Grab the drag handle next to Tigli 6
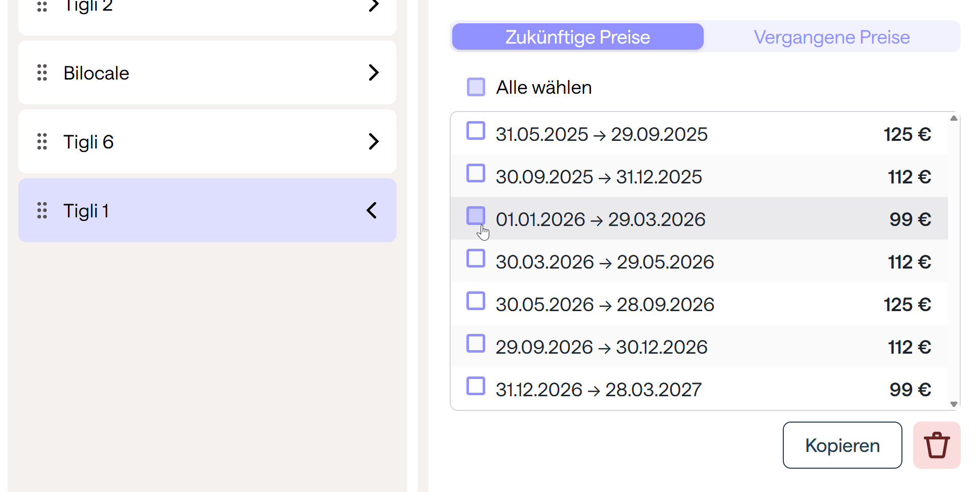Image resolution: width=980 pixels, height=492 pixels. 42,141
